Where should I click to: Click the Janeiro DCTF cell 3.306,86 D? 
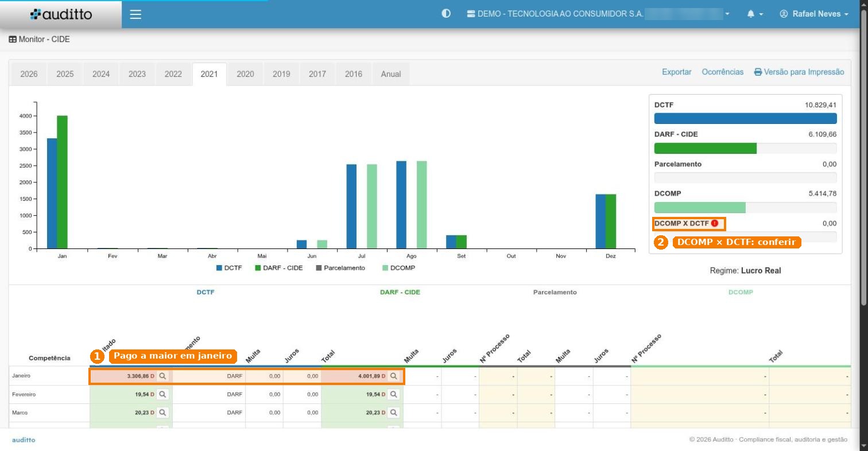[131, 376]
